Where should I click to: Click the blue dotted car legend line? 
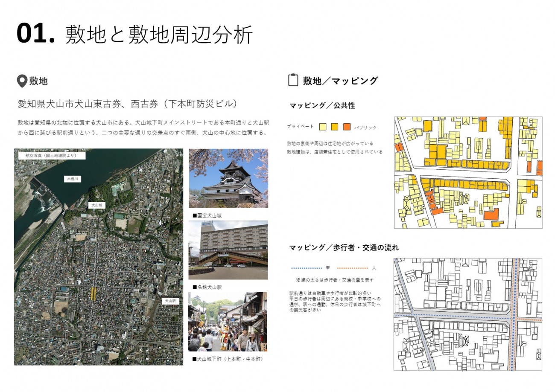tap(306, 268)
